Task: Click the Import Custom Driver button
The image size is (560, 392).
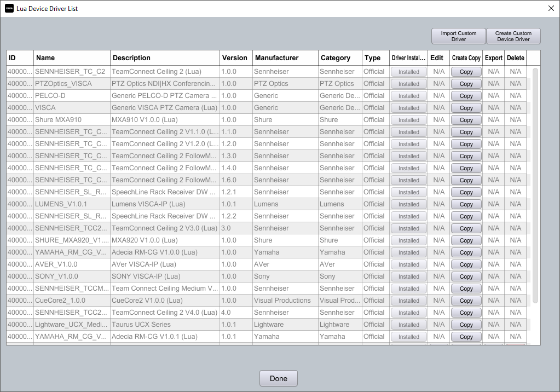Action: tap(459, 36)
